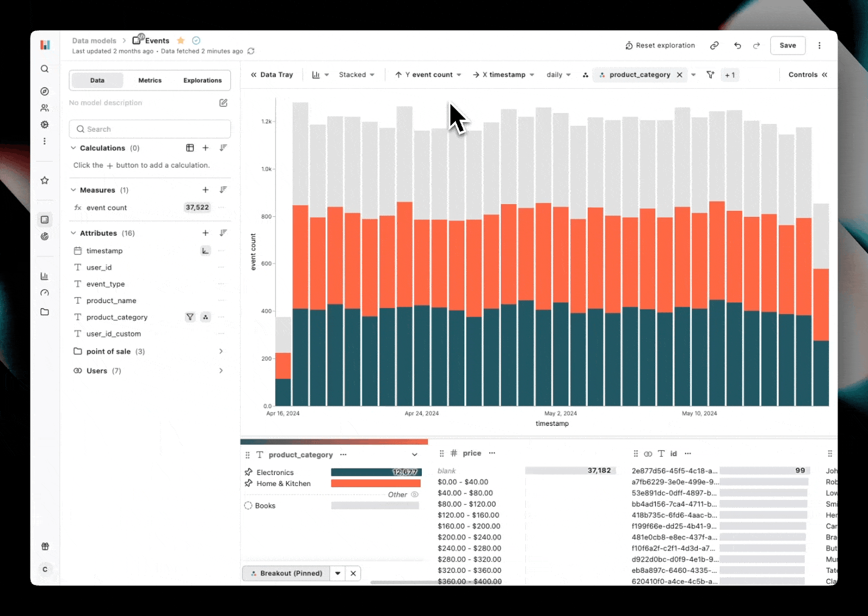Save the exploration
This screenshot has height=616, width=868.
788,46
